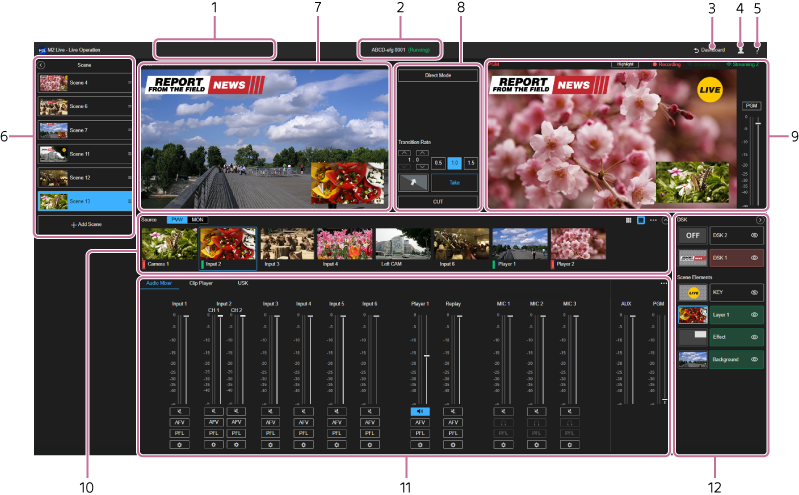The height and width of the screenshot is (495, 799).
Task: Open the Source panel more options menu
Action: tap(653, 218)
